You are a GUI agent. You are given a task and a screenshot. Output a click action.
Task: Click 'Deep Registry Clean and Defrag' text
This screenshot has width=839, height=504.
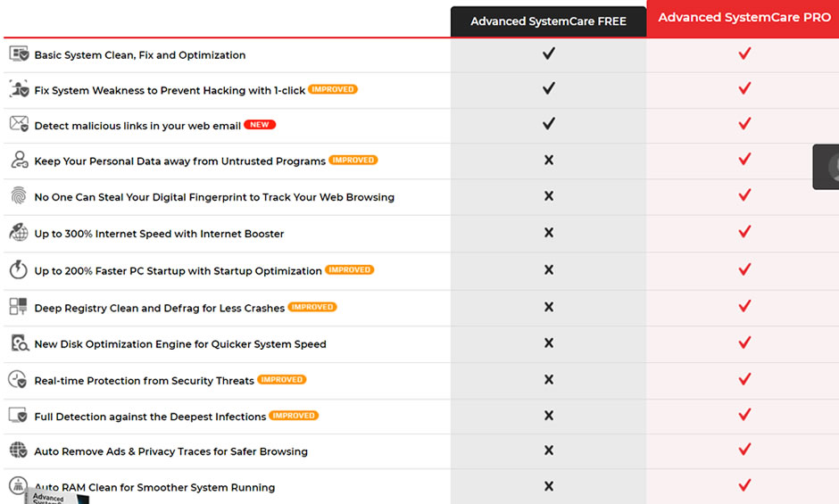click(x=117, y=308)
